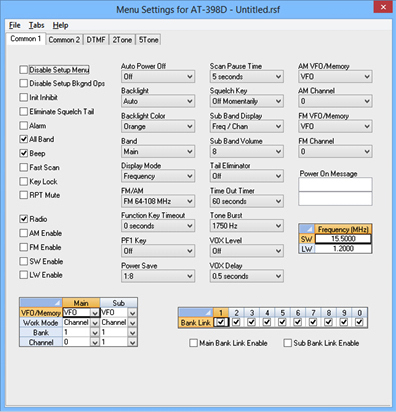Screen dimensions: 396x412
Task: Switch to the DTMF tab
Action: pos(96,40)
